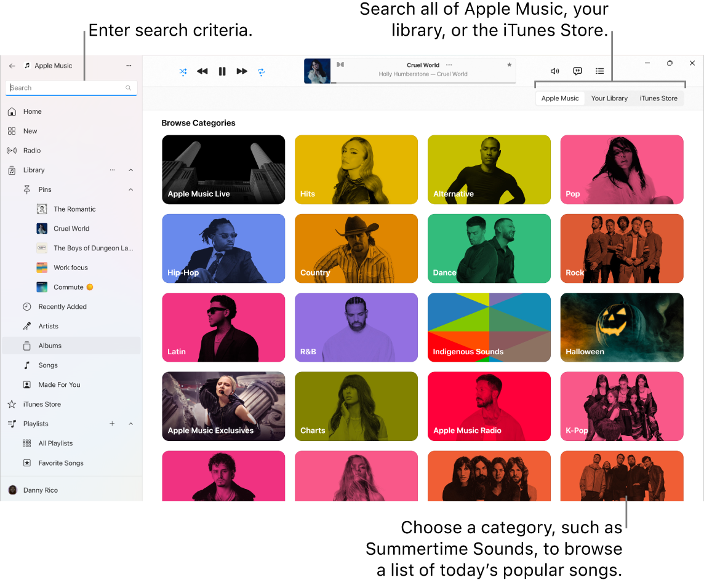Favorite the song with the star
Screen dimensions: 704x588
point(509,65)
